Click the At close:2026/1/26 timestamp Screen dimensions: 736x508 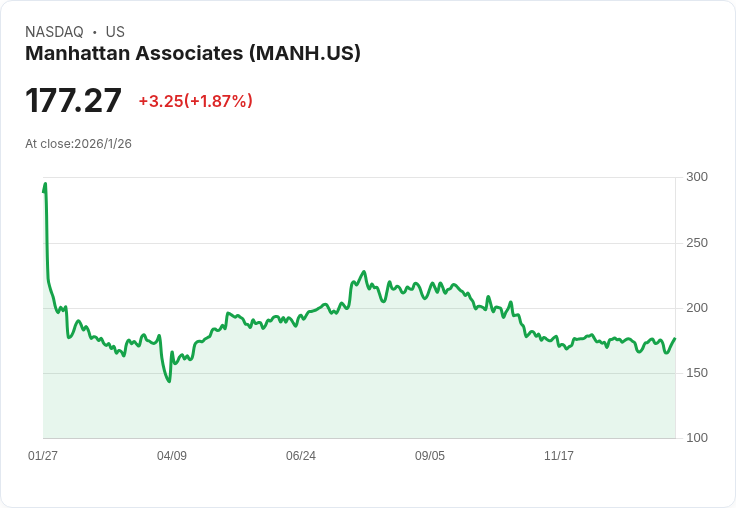pyautogui.click(x=78, y=144)
